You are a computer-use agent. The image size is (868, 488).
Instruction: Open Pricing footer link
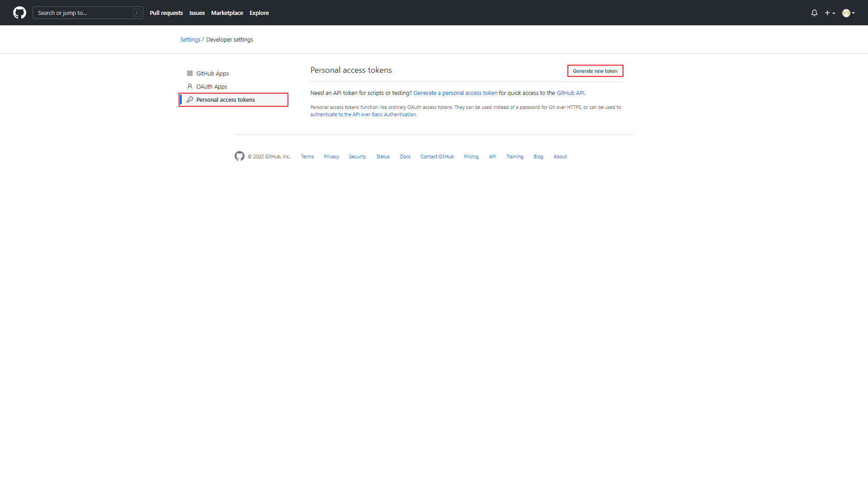pyautogui.click(x=471, y=156)
